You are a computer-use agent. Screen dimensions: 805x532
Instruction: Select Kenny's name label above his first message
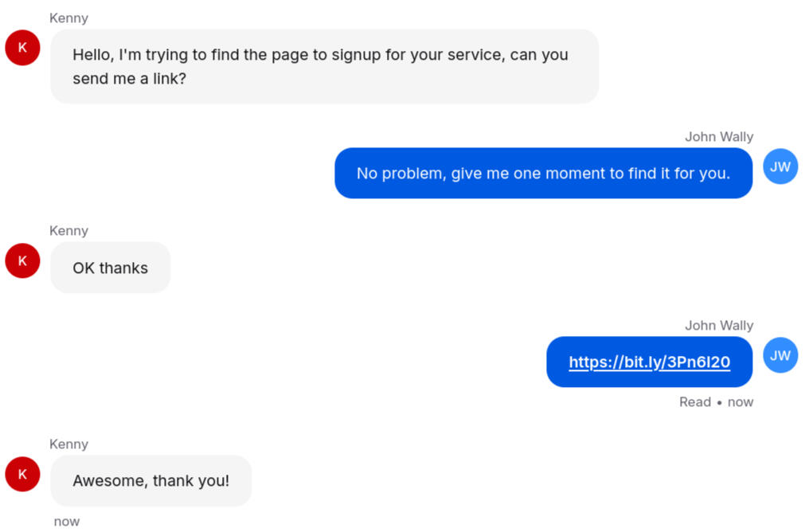[x=68, y=18]
